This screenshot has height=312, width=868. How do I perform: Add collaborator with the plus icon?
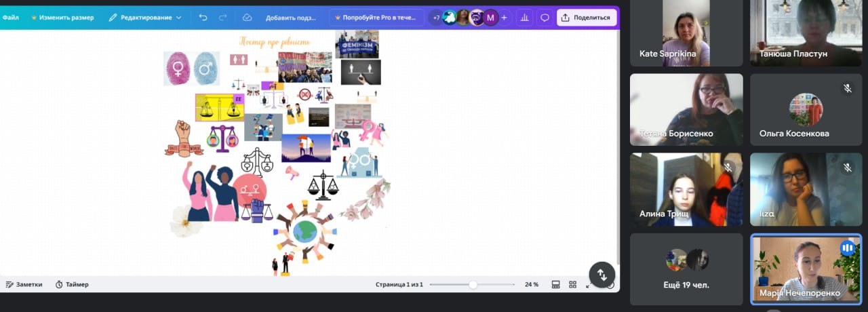(x=504, y=18)
